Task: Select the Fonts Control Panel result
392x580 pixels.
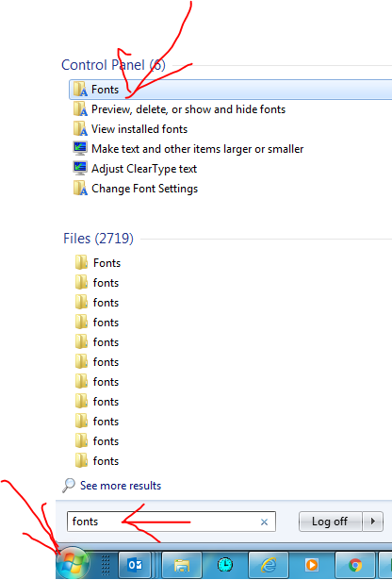Action: 231,90
